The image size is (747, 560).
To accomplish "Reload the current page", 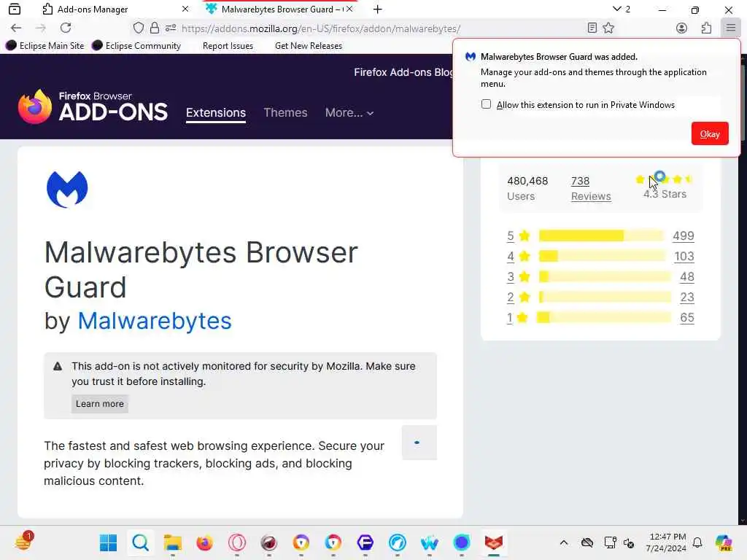I will (66, 28).
